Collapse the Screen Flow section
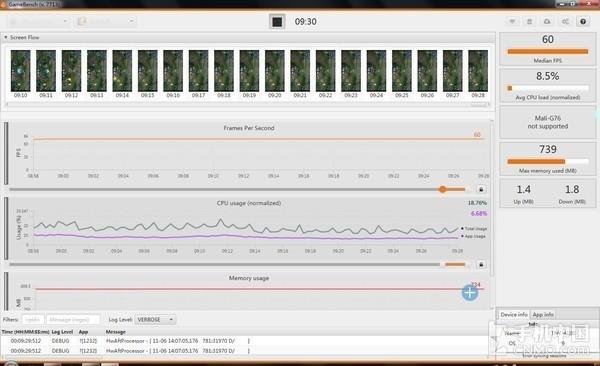The height and width of the screenshot is (366, 600). click(6, 38)
